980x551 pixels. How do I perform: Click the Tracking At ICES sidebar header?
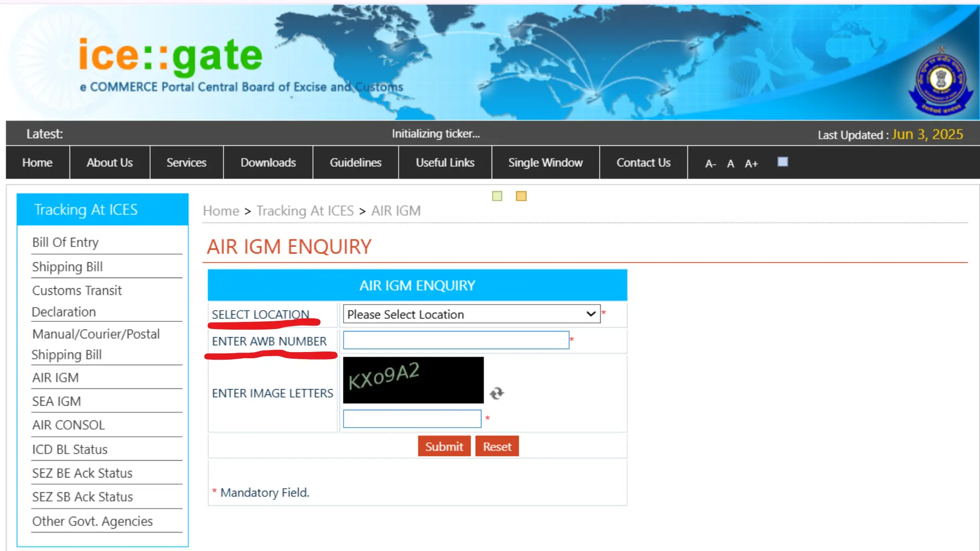tap(103, 210)
